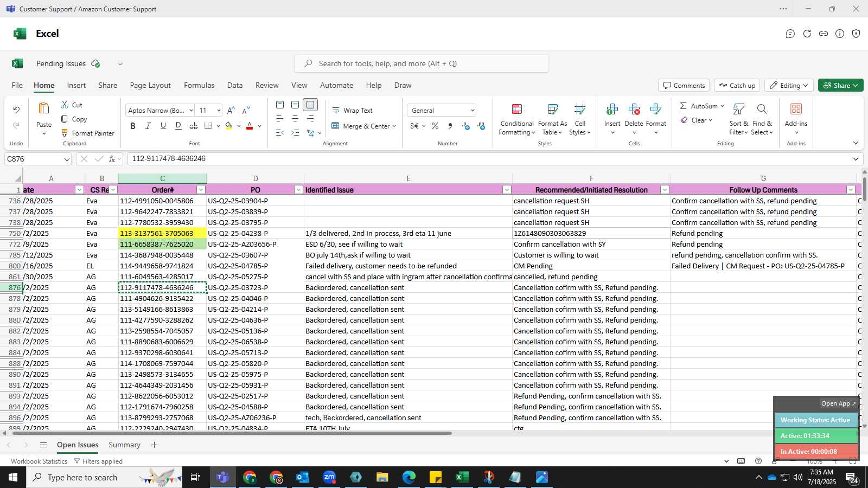Expand the Merge & Center options arrow
The image size is (868, 488).
click(394, 126)
